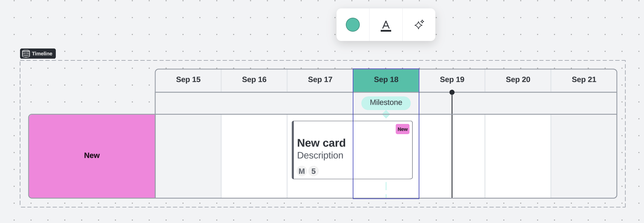Image resolution: width=644 pixels, height=223 pixels.
Task: Click the New card title
Action: pos(321,143)
